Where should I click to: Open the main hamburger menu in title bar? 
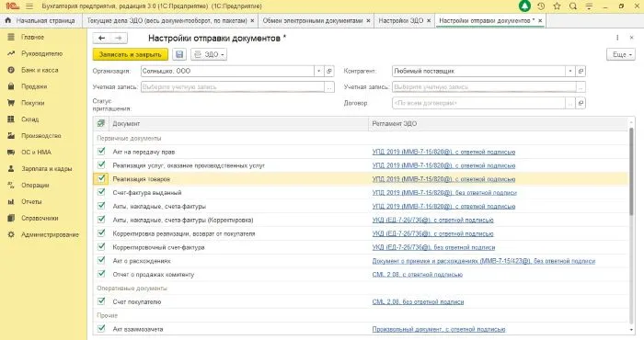point(29,6)
